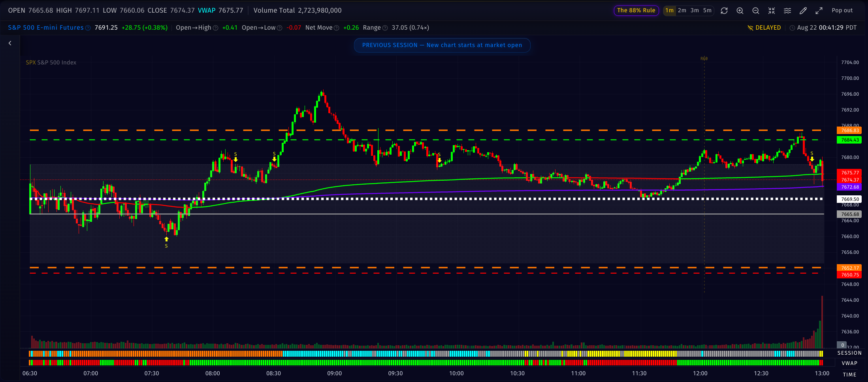
Task: Click the VWAP indicator row label
Action: [849, 363]
